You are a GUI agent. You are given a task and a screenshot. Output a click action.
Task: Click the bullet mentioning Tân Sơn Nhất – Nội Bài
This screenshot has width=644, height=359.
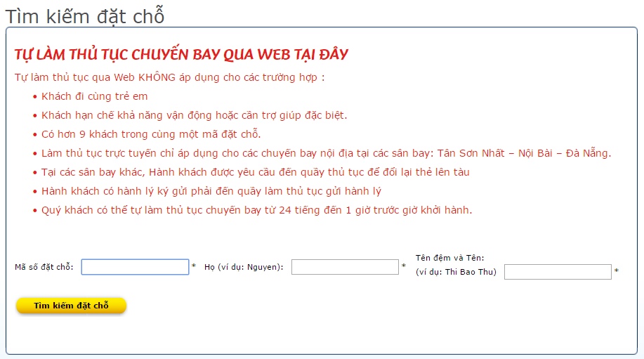tap(326, 153)
